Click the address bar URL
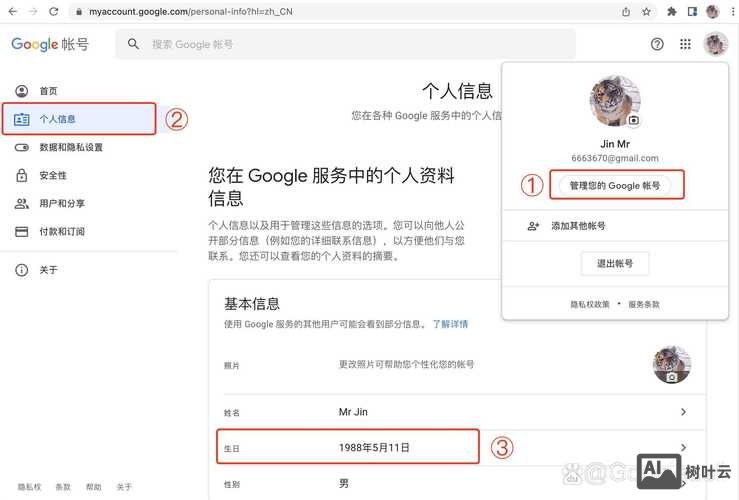This screenshot has height=500, width=739. [x=191, y=11]
